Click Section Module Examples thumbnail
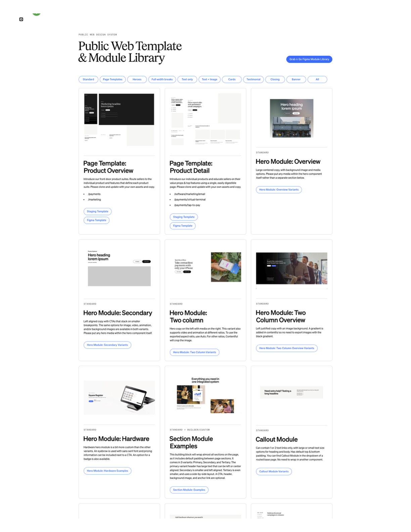The height and width of the screenshot is (532, 411). pos(205,395)
